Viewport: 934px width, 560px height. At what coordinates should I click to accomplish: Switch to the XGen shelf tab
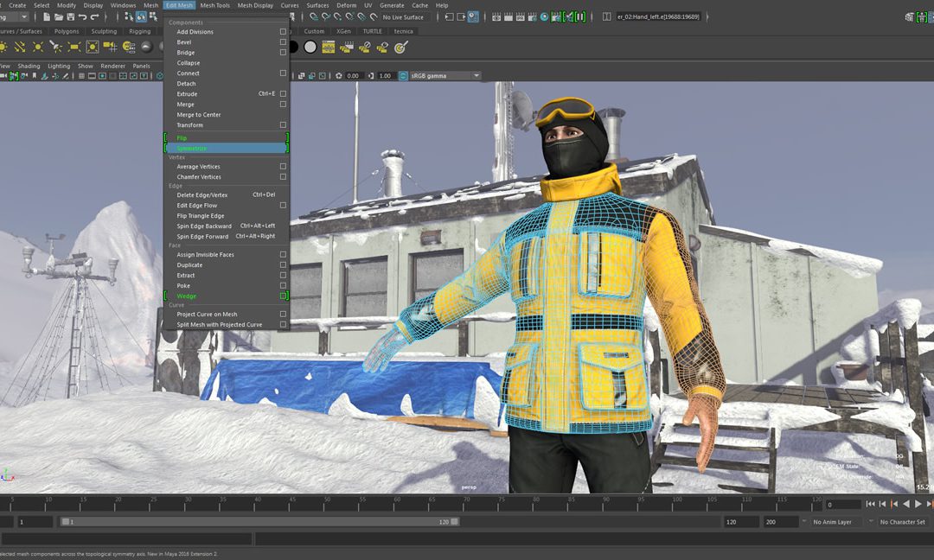tap(343, 31)
